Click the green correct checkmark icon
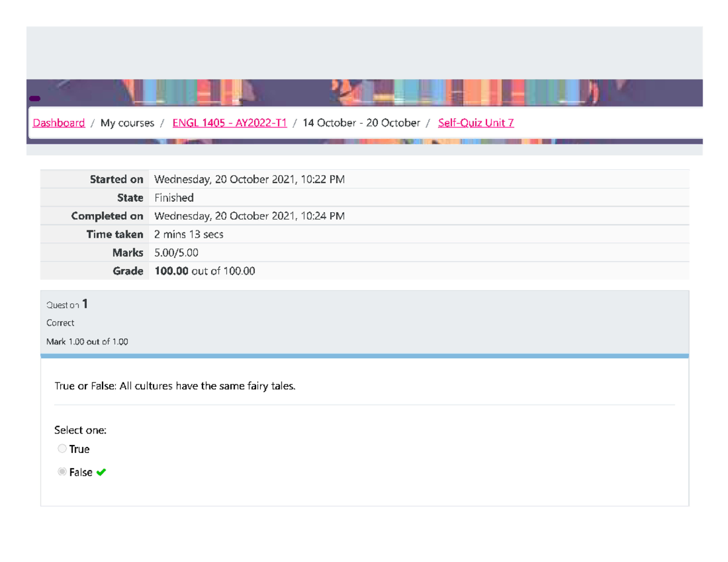The image size is (728, 562). 101,472
